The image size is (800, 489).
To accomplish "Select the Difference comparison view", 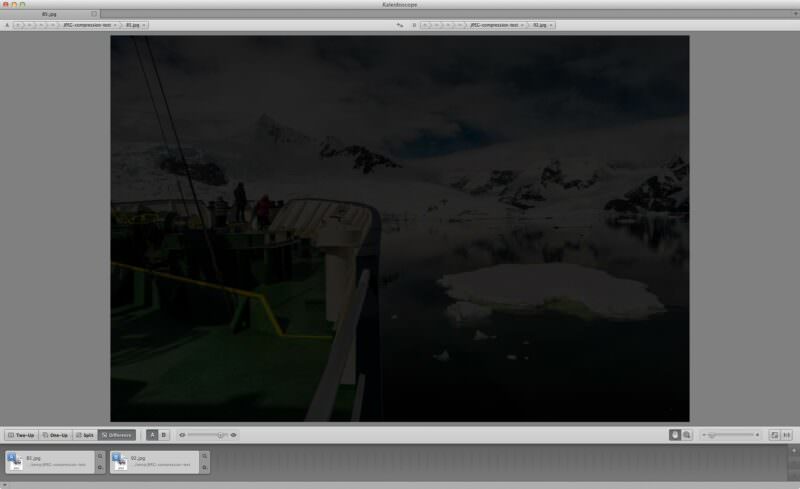I will pos(117,435).
